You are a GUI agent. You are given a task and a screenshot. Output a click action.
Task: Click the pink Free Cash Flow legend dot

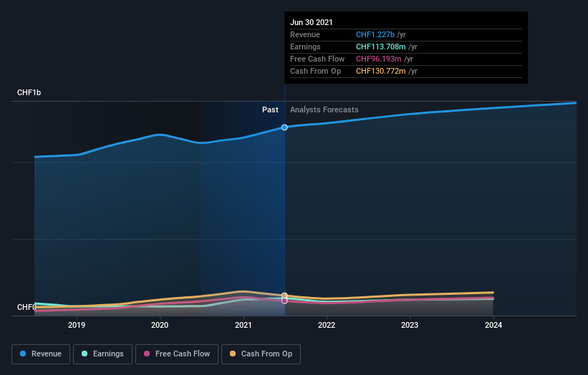pos(147,354)
